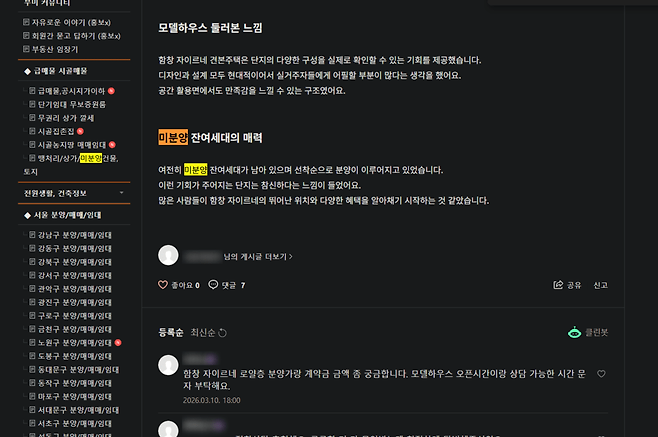Open the 동작구 분양/매매/임대 board

pos(75,383)
